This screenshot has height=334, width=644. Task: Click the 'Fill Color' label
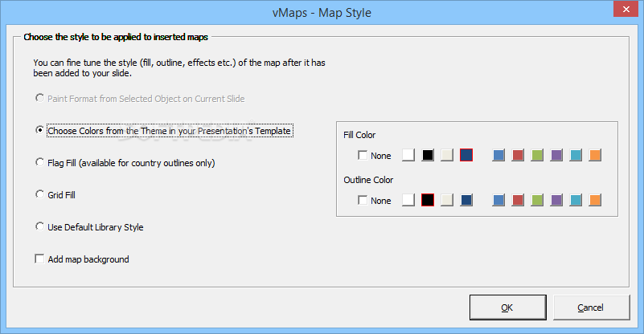click(359, 135)
